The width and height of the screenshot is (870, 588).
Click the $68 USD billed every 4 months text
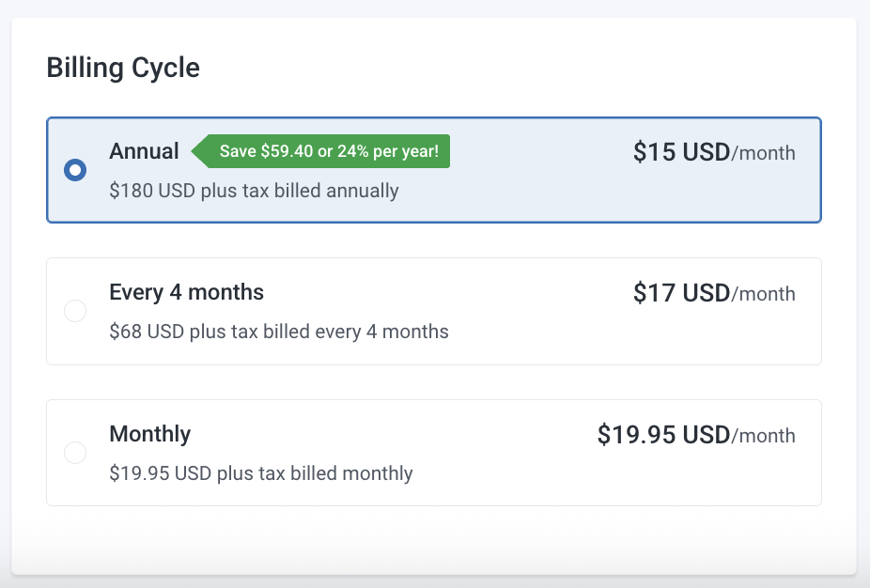click(x=278, y=332)
